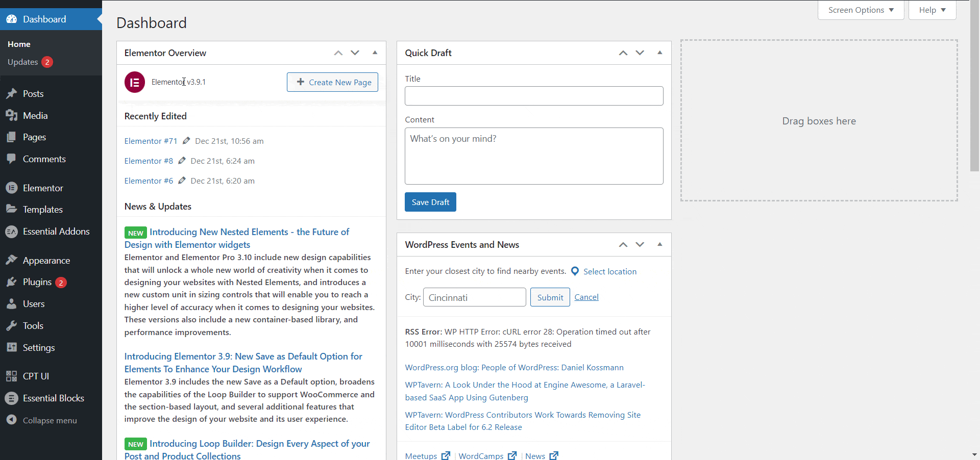
Task: Click the Plugins plug icon
Action: [x=12, y=282]
